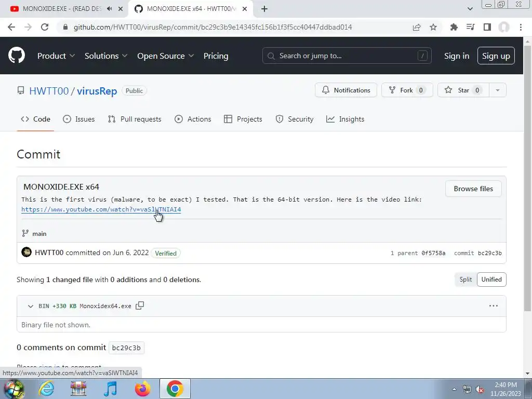Click the browser address bar URL
Viewport: 532px width, 399px height.
(212, 27)
